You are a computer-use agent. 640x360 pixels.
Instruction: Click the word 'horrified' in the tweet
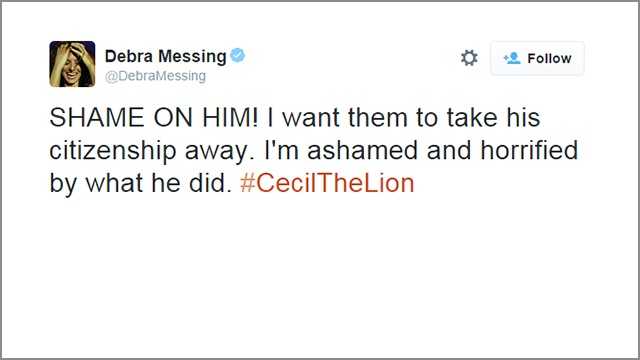[x=529, y=150]
